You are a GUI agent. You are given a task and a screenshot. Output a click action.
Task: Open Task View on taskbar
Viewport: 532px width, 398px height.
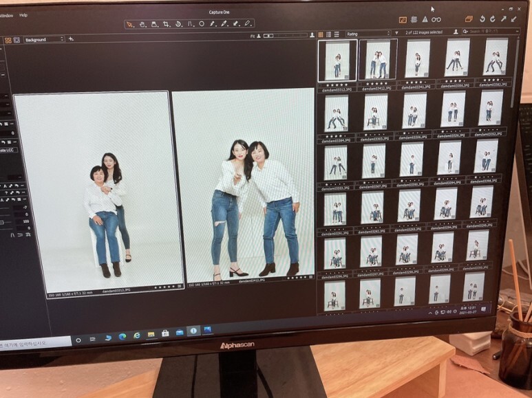pyautogui.click(x=93, y=339)
